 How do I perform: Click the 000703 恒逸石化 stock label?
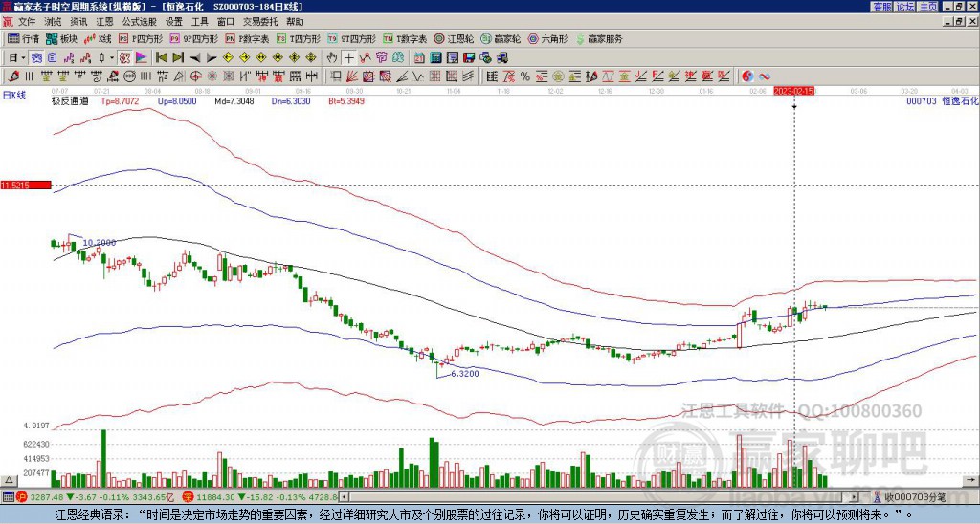pos(943,100)
